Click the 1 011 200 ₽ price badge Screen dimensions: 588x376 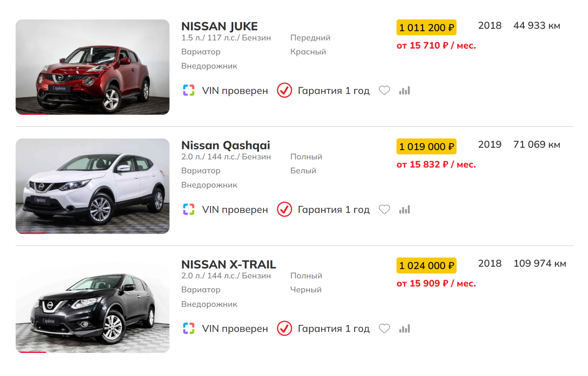[x=426, y=27]
